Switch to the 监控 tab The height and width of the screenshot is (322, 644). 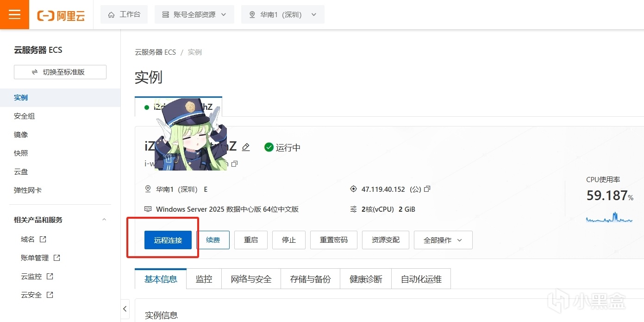click(x=204, y=279)
